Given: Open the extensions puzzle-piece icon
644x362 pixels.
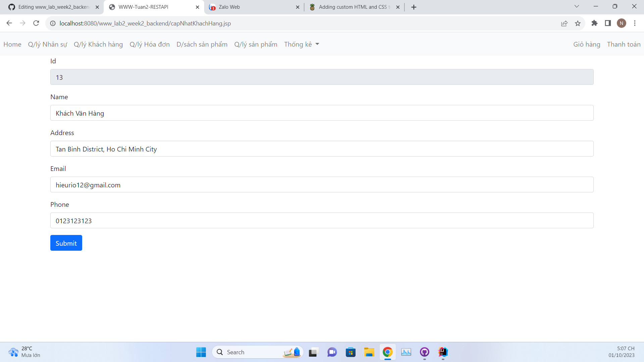Looking at the screenshot, I should click(x=595, y=23).
